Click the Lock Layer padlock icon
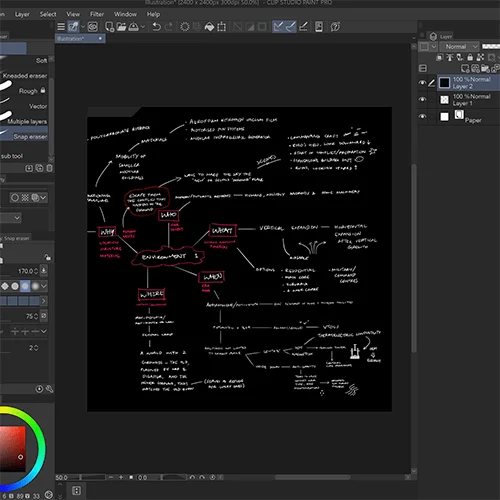Screen dimensions: 500x500 [x=470, y=57]
